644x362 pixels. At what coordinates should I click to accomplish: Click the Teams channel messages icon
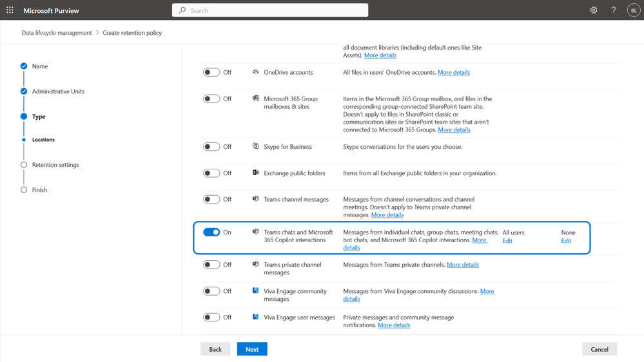pyautogui.click(x=256, y=199)
